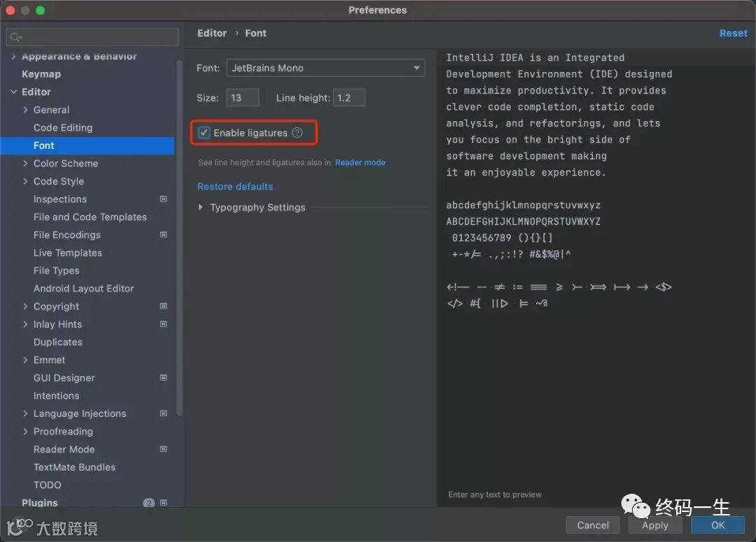Click the project-level icon beside Inspections
This screenshot has height=542, width=756.
(163, 199)
